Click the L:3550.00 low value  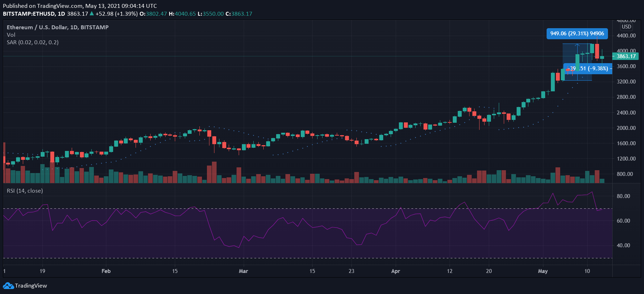pos(211,14)
